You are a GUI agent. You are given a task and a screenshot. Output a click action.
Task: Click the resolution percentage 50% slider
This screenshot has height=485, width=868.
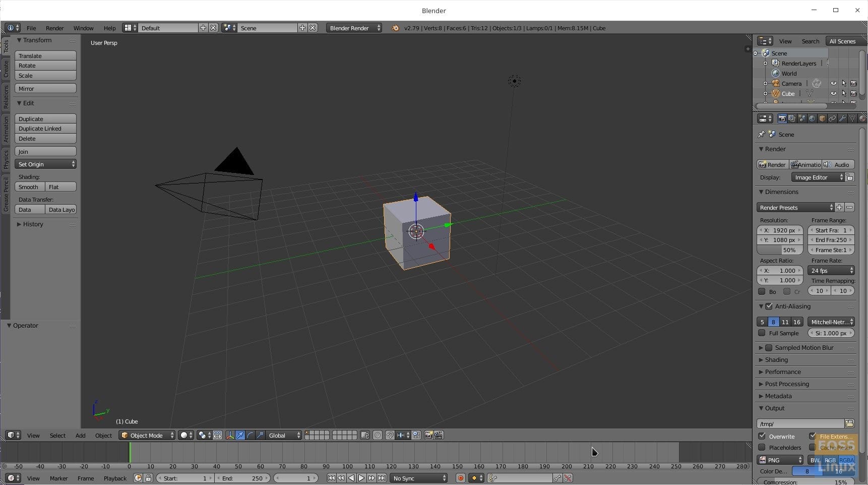[x=780, y=250]
